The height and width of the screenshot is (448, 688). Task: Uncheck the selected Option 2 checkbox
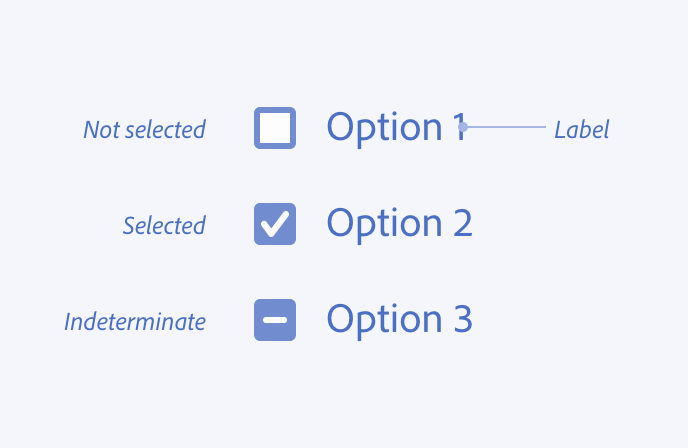pyautogui.click(x=275, y=224)
